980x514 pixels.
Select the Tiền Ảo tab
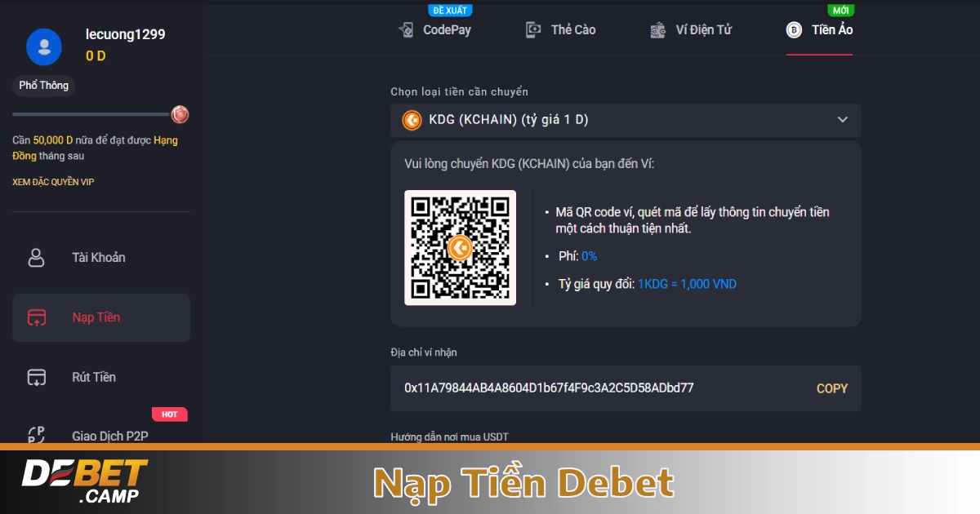point(819,30)
